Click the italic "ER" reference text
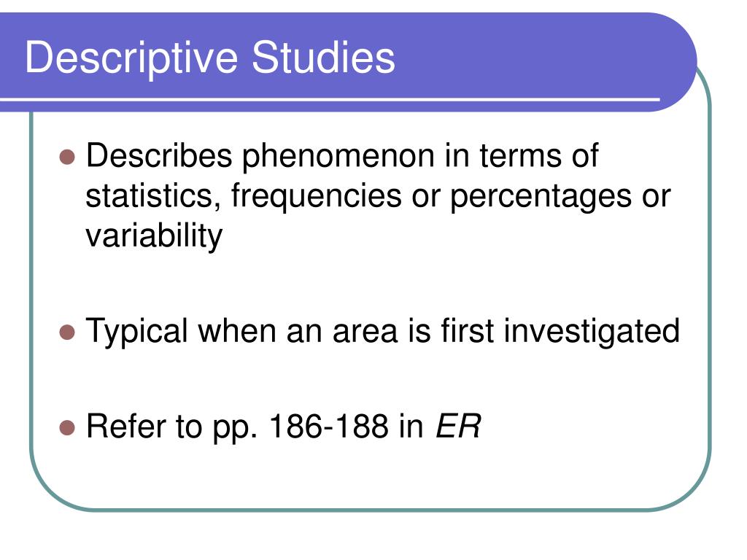 point(458,426)
